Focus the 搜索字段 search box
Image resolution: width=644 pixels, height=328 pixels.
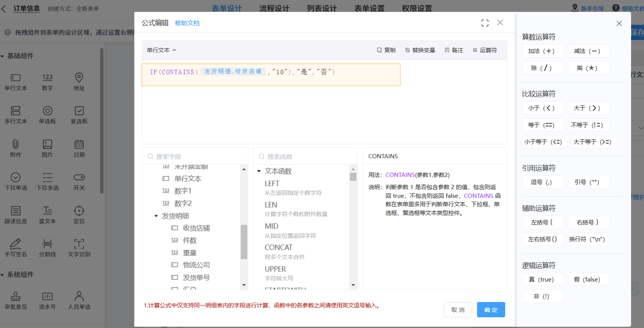pyautogui.click(x=195, y=156)
